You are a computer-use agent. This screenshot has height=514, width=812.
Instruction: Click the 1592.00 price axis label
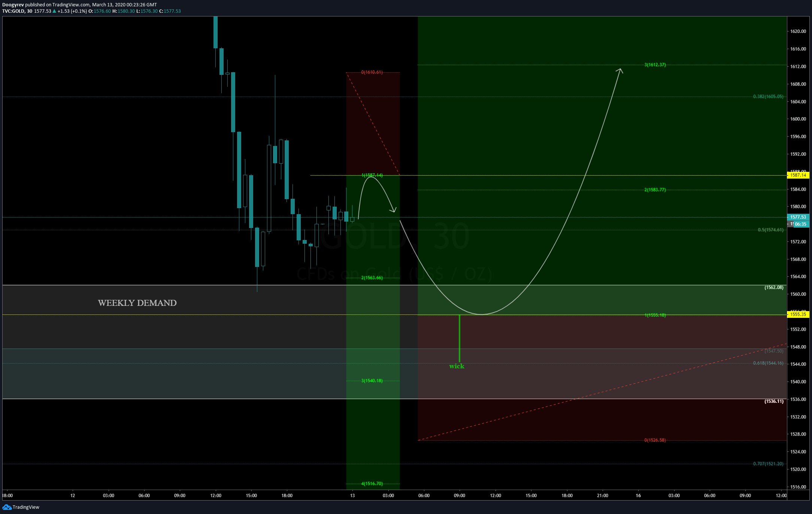[x=798, y=154]
